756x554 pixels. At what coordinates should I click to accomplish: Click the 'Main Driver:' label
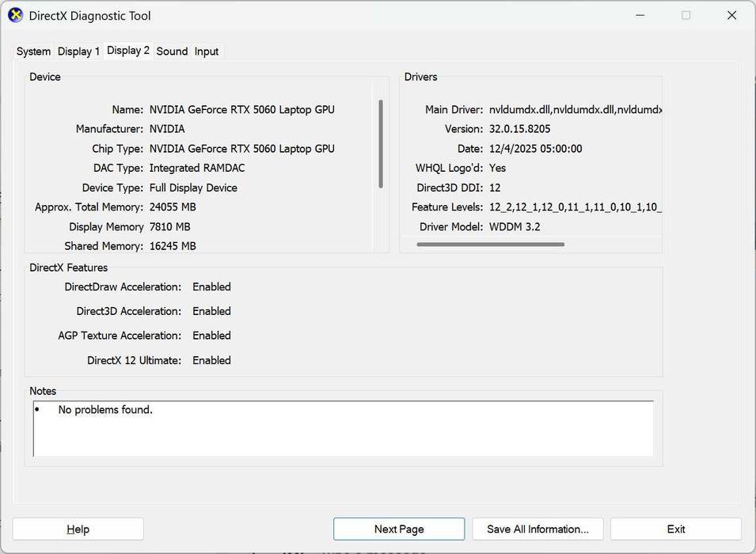454,109
